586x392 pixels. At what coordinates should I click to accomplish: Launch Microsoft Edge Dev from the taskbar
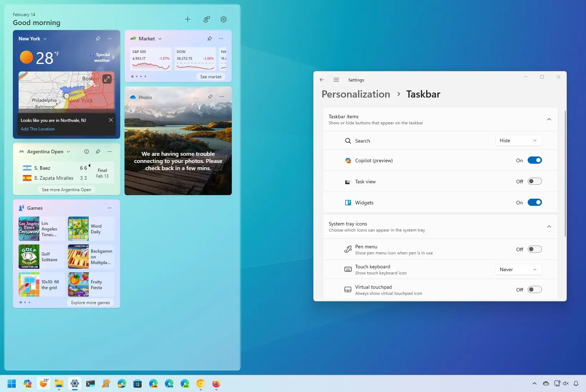tap(185, 384)
